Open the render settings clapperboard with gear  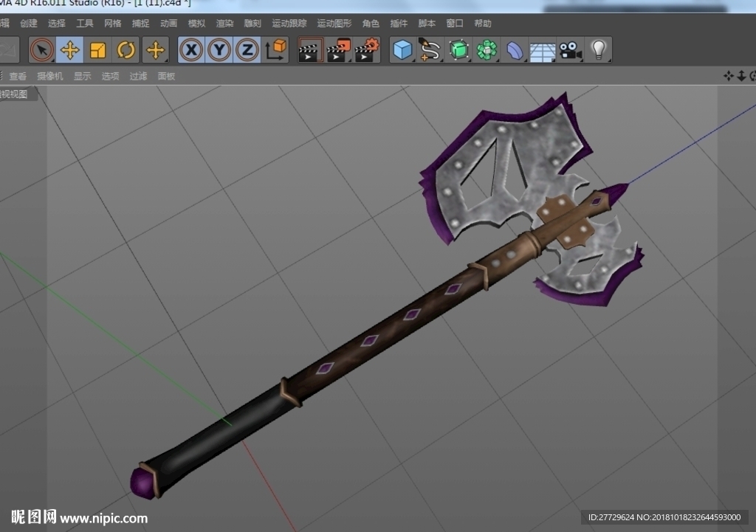click(x=367, y=50)
